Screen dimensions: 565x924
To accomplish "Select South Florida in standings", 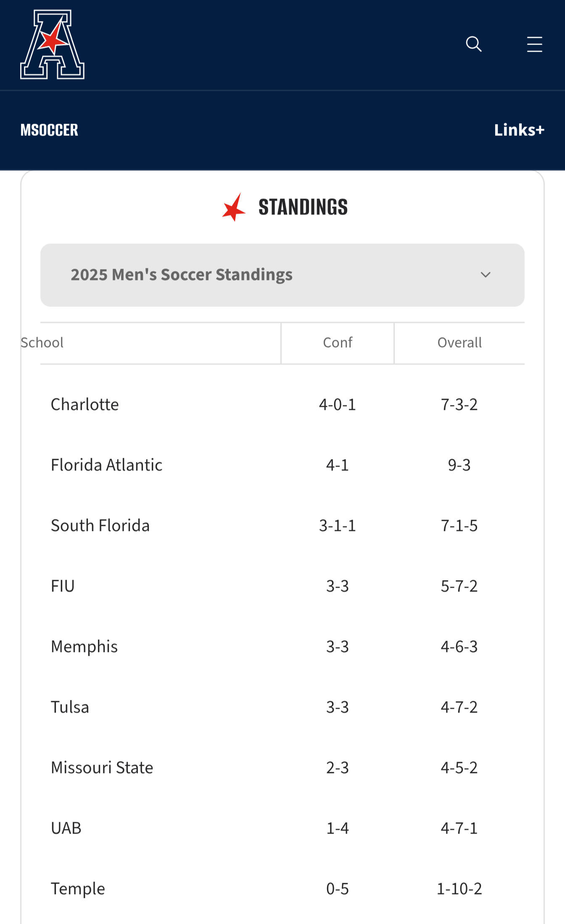I will point(100,525).
